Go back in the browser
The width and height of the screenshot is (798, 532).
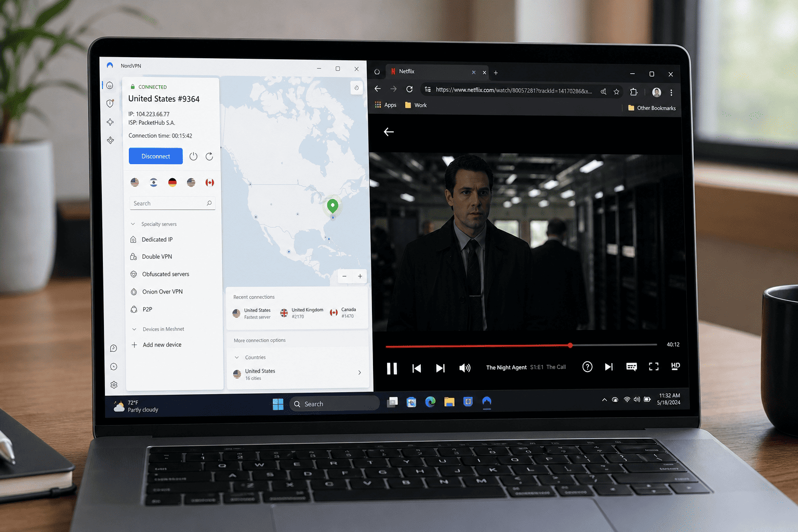(378, 89)
